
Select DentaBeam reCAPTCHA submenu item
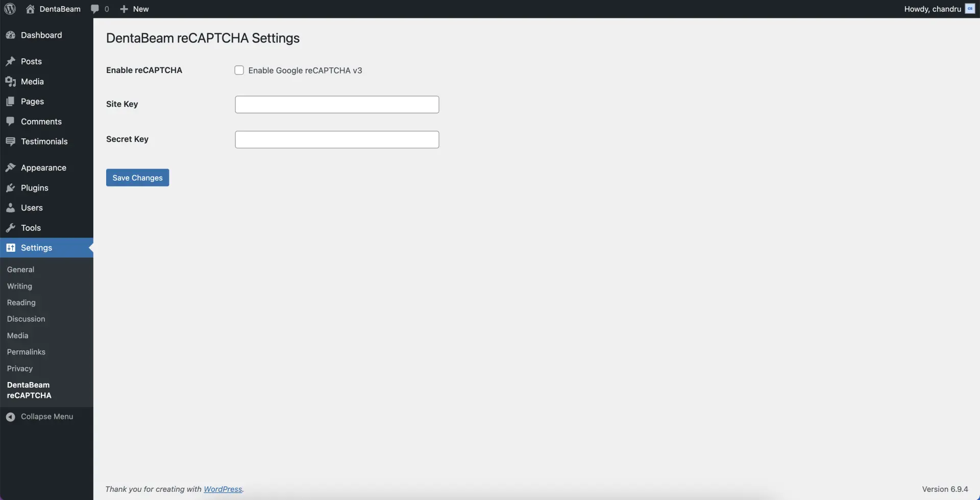[x=29, y=390]
